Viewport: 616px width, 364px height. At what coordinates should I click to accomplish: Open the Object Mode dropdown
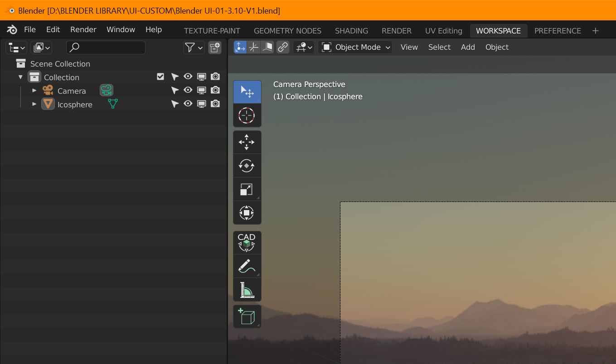click(355, 47)
